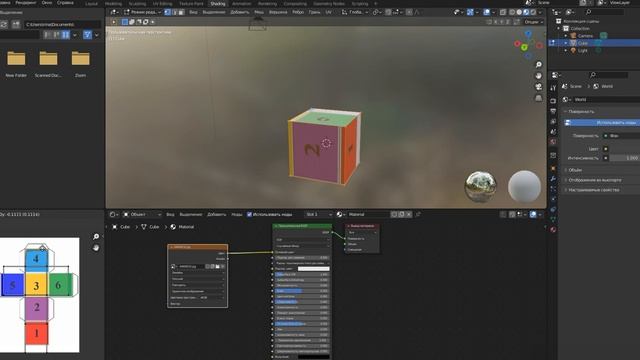Select the Cube row in outliner
This screenshot has width=640, height=360.
[x=594, y=43]
